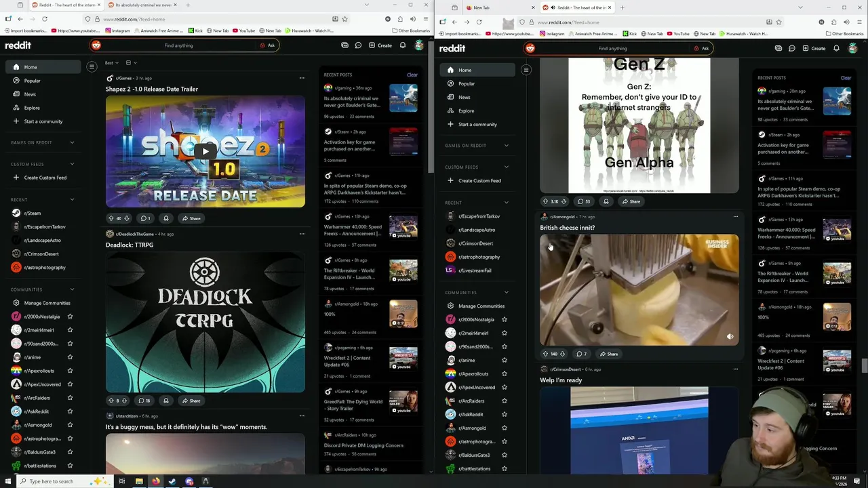Screen dimensions: 868x488
Task: Collapse Games on Reddit section in left window
Action: click(x=72, y=142)
